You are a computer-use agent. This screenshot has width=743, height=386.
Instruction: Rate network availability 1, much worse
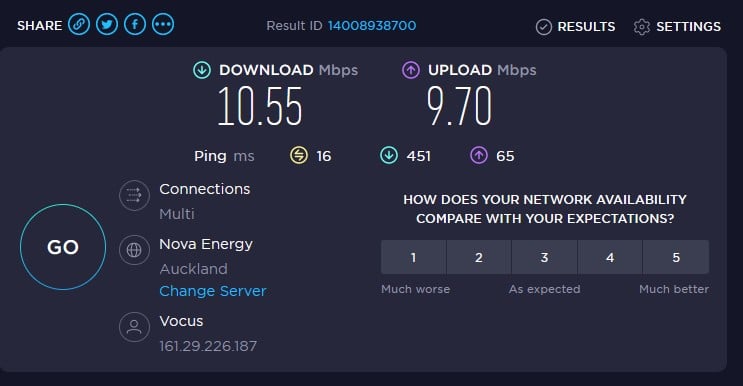coord(413,257)
